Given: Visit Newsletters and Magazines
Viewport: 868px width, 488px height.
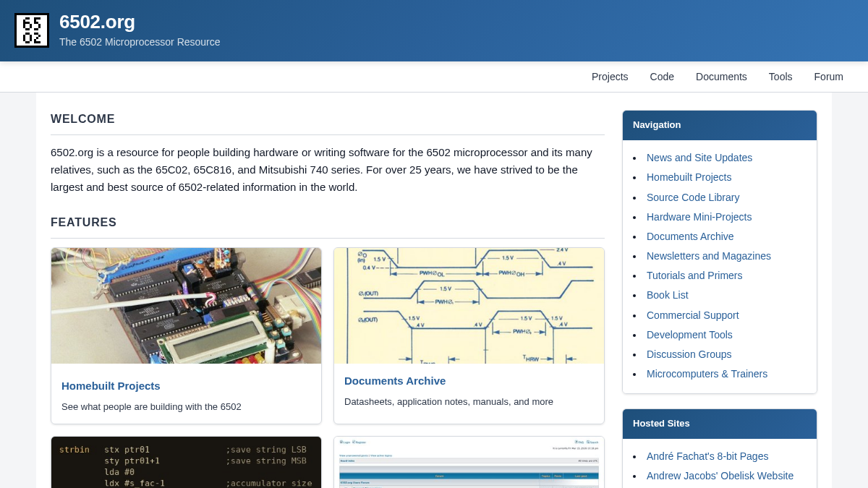Looking at the screenshot, I should click(709, 256).
